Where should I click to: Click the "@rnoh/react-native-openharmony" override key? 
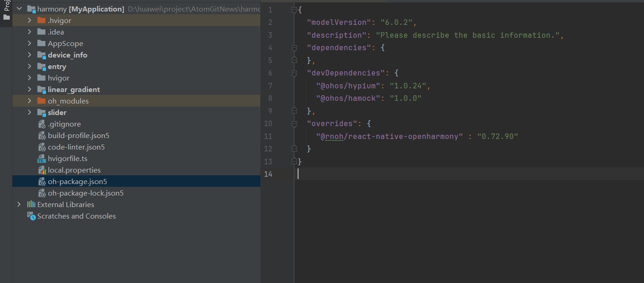[390, 136]
